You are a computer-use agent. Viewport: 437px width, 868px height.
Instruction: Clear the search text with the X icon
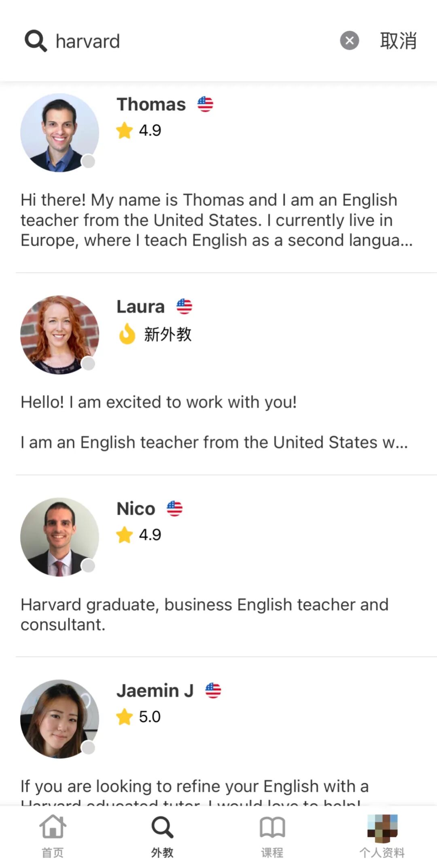point(350,41)
